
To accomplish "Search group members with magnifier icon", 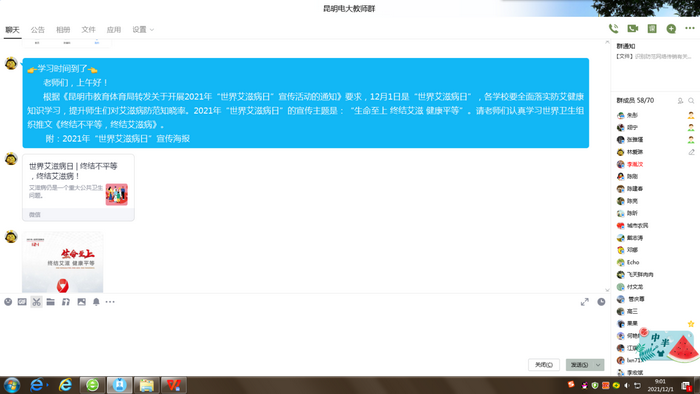I will point(691,101).
